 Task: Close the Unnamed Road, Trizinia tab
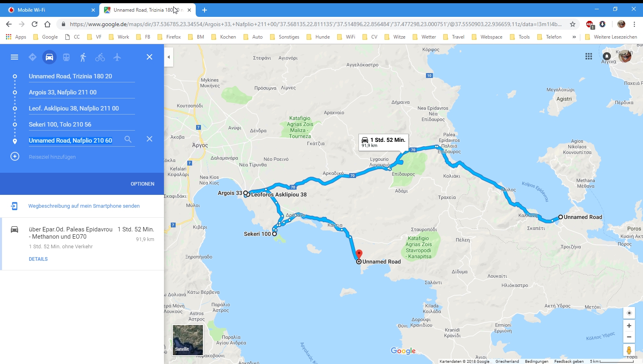[189, 10]
